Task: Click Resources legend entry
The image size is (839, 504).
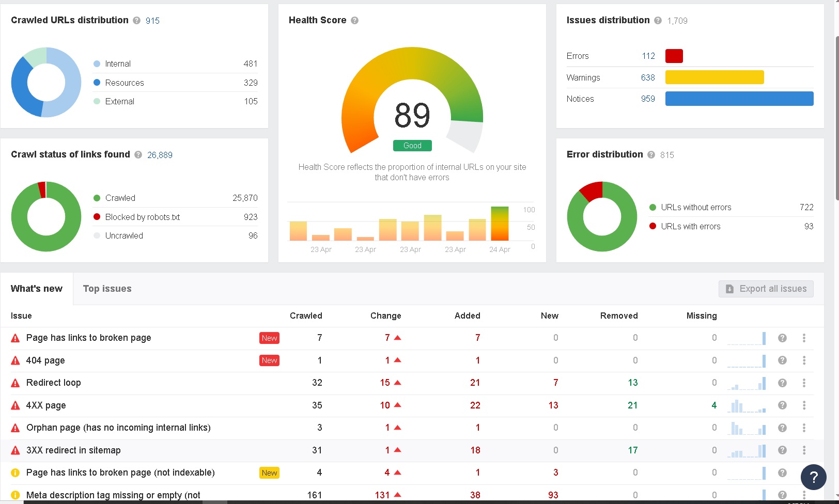Action: [x=176, y=83]
